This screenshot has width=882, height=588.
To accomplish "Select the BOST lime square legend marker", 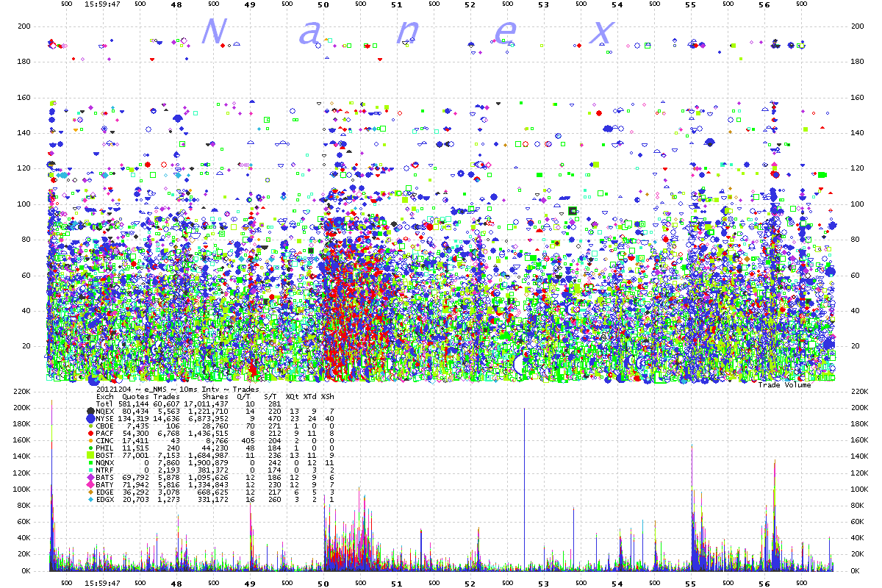I will tap(90, 455).
